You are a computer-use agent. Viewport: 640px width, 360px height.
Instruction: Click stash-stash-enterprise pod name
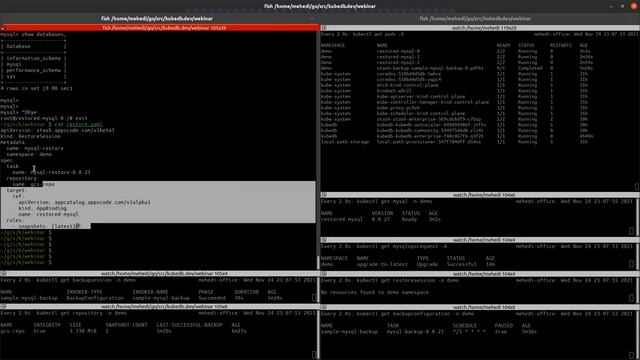click(429, 119)
